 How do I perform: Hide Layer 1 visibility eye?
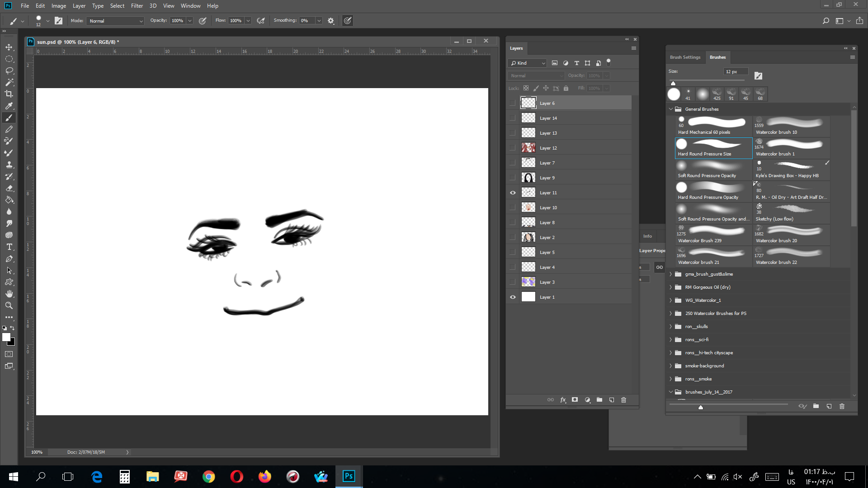tap(513, 297)
